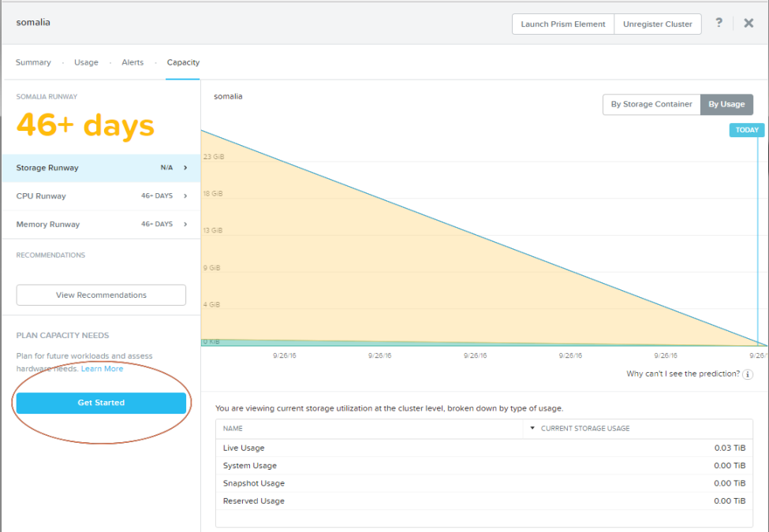
Task: Open the Summary tab
Action: pos(33,62)
